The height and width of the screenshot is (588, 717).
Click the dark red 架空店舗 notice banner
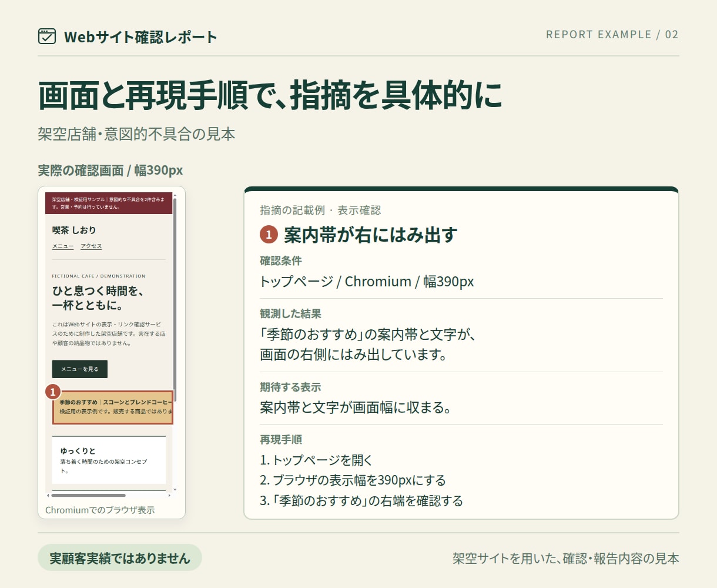(x=109, y=203)
